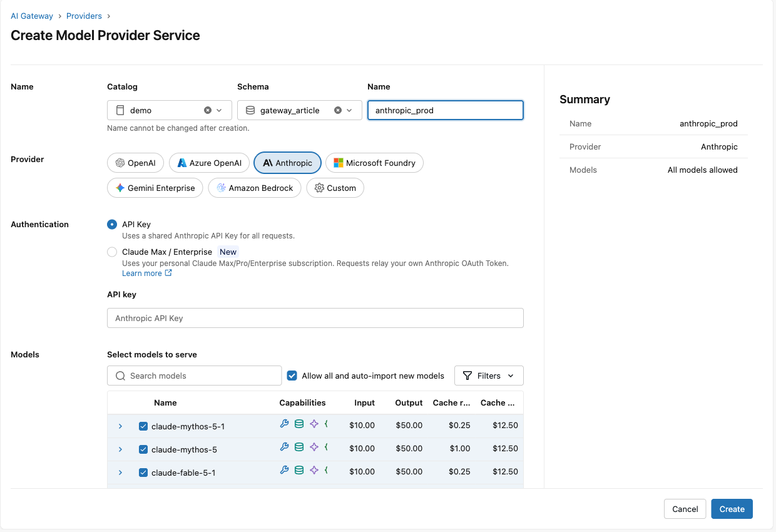Viewport: 776px width, 532px height.
Task: Select the Azure OpenAI provider
Action: [x=209, y=163]
